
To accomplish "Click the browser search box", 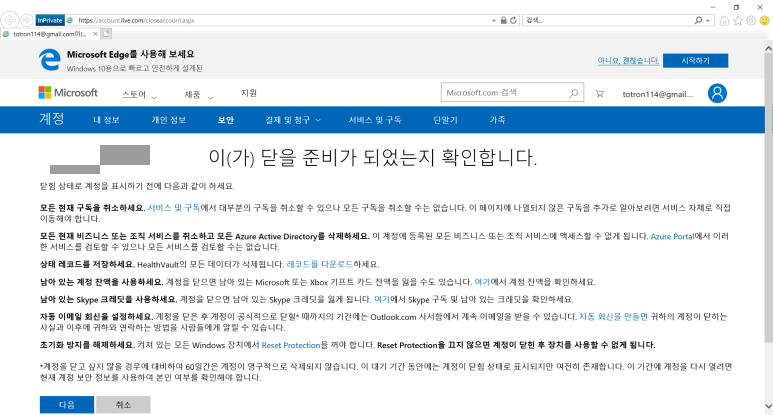I will point(607,20).
